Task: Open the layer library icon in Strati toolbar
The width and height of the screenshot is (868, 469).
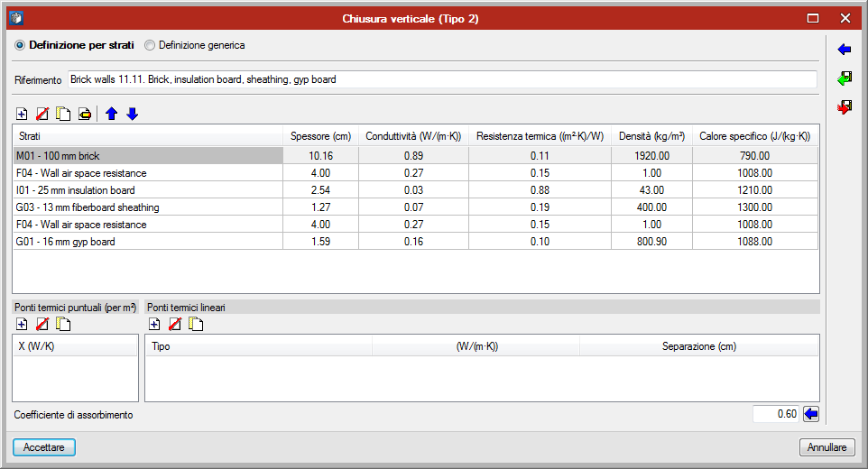Action: (x=84, y=114)
